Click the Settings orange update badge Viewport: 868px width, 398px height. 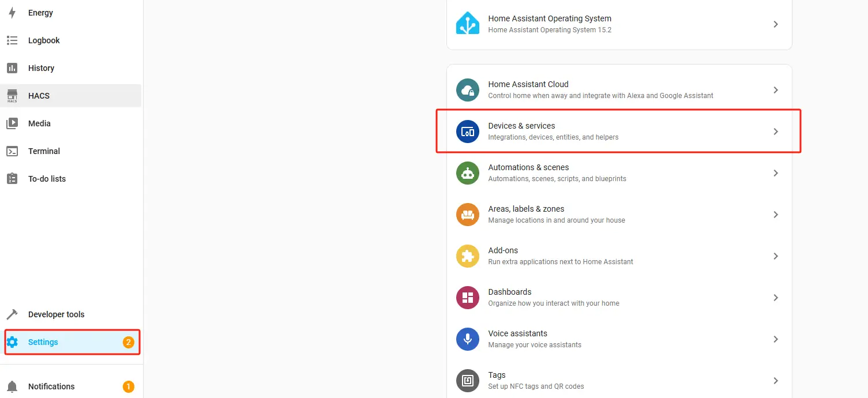(x=128, y=342)
